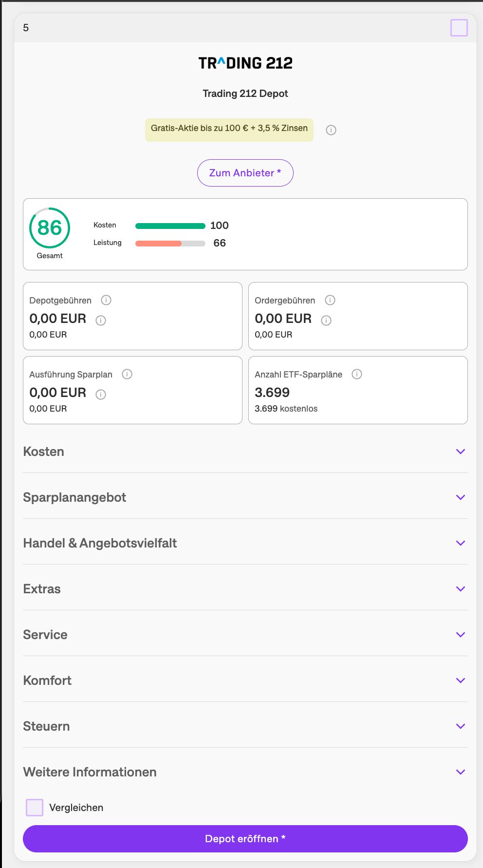The width and height of the screenshot is (483, 868).
Task: Click the Trading 212 logo
Action: pos(245,63)
